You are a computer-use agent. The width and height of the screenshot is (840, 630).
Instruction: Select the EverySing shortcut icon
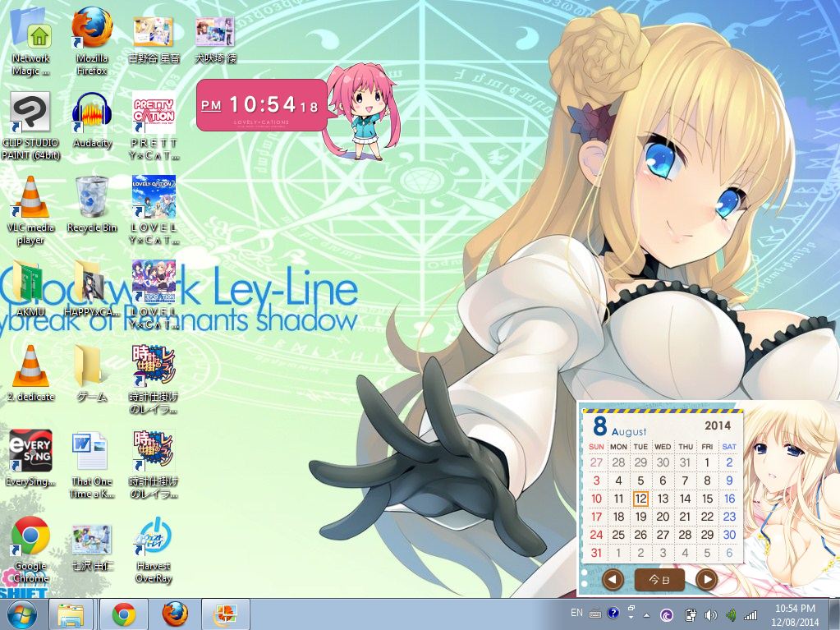[x=30, y=458]
